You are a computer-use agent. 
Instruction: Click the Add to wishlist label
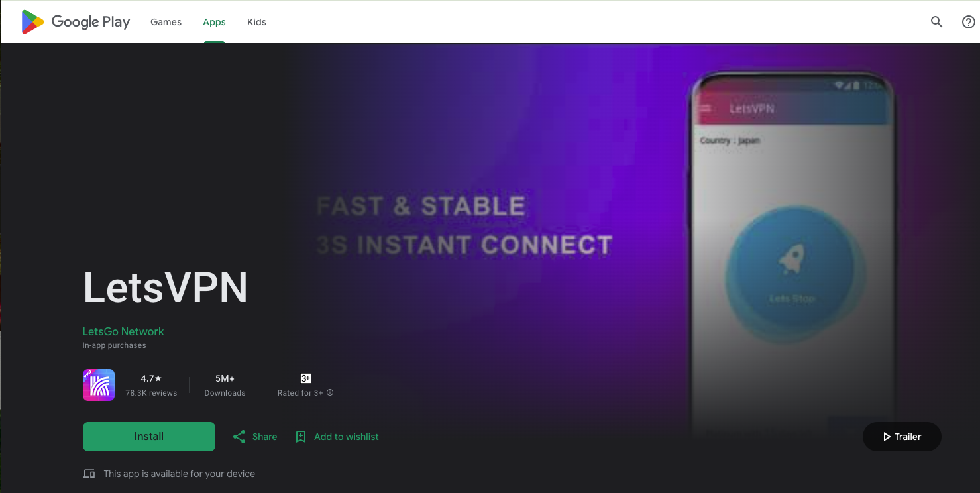347,437
